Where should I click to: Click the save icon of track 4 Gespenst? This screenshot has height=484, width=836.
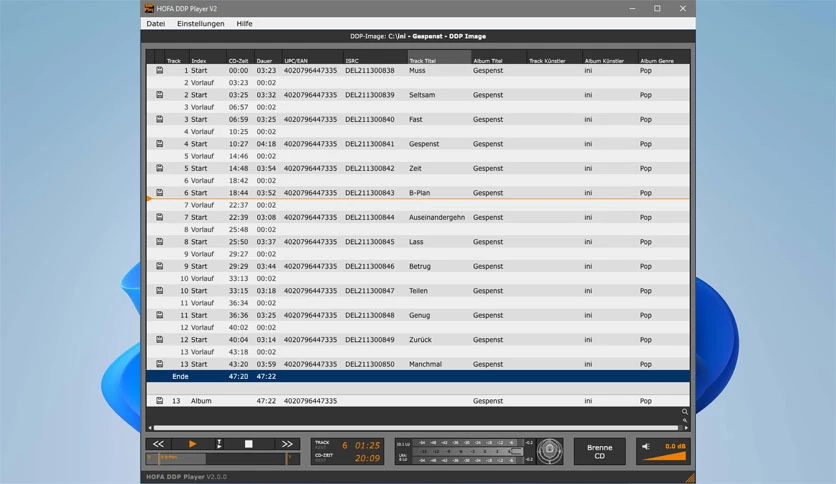point(159,144)
